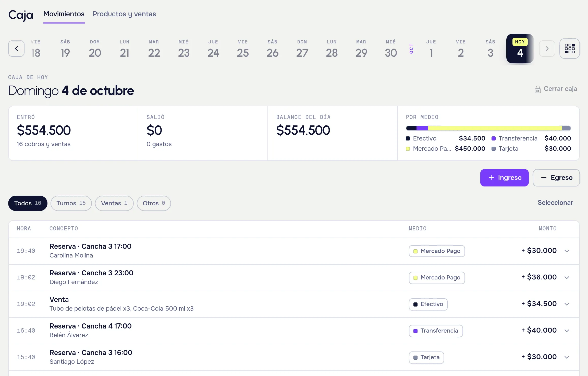Click the Mercado Pago tag on Carolina Molina row
The image size is (588, 376).
pyautogui.click(x=437, y=251)
